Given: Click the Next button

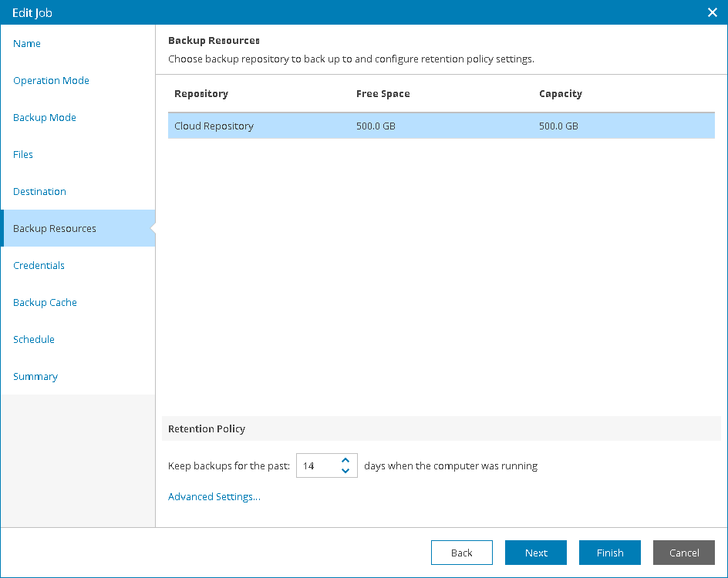Looking at the screenshot, I should pyautogui.click(x=536, y=553).
